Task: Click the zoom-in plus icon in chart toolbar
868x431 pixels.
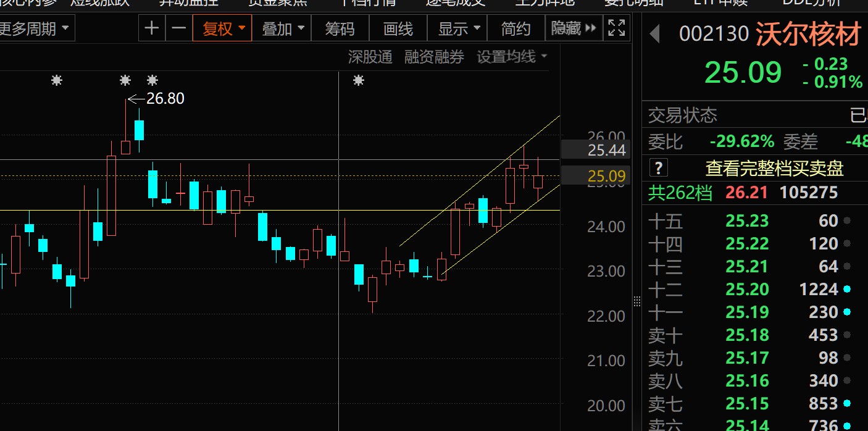Action: coord(152,28)
